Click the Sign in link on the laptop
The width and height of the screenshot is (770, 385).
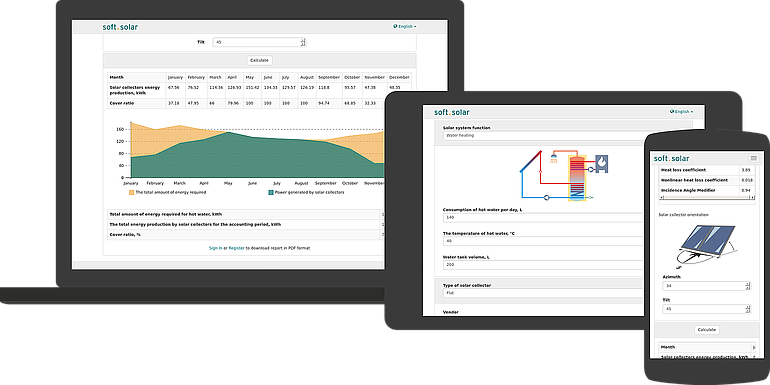point(215,248)
